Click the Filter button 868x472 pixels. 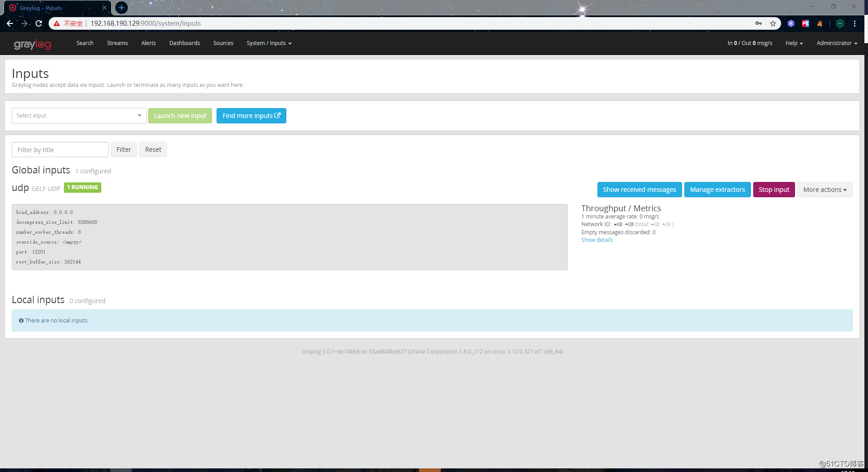(x=124, y=150)
